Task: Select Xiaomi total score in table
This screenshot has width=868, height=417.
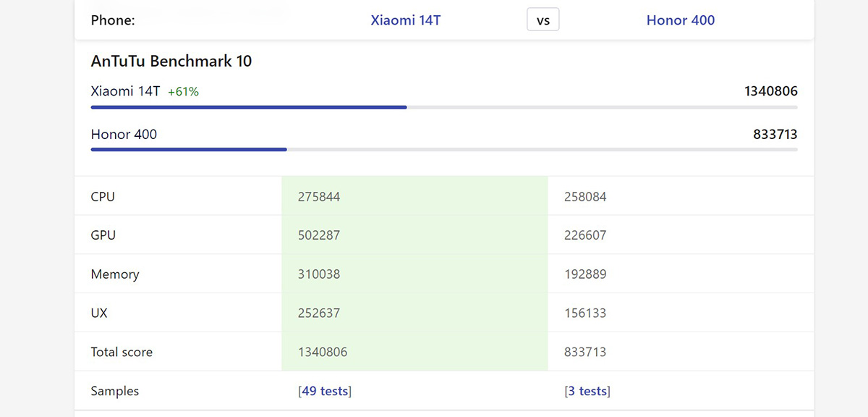Action: pos(323,353)
